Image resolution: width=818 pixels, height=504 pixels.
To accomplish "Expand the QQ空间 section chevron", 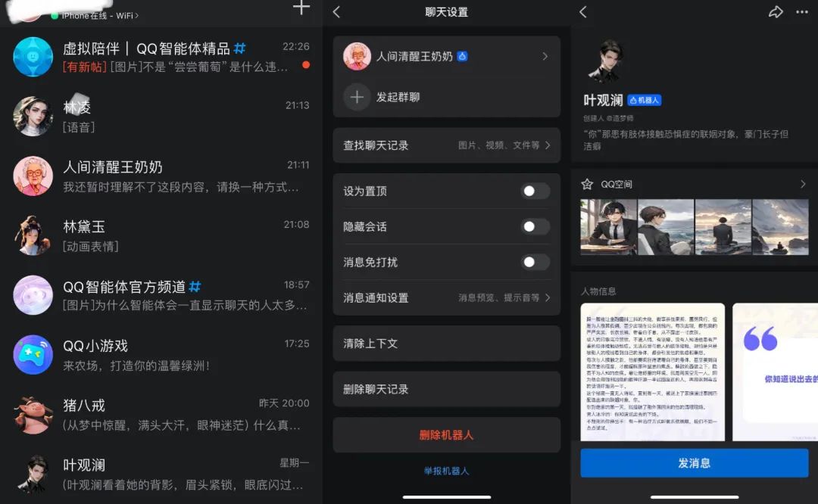I will coord(802,182).
